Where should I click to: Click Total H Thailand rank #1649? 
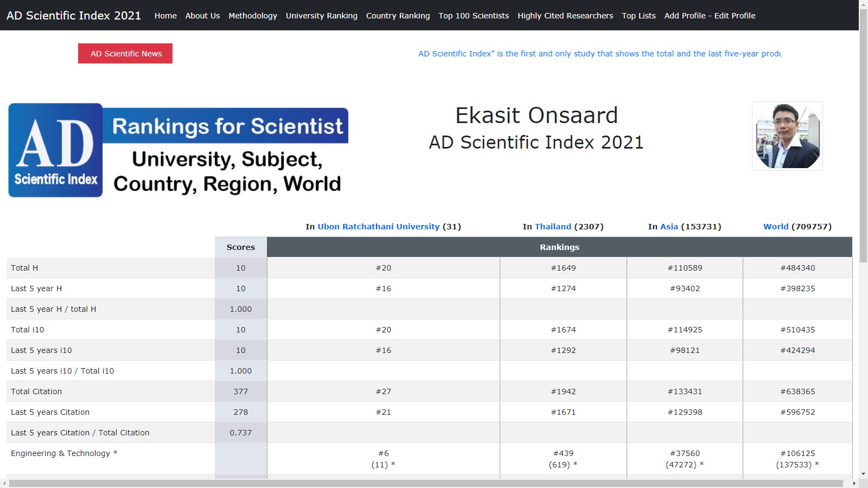pyautogui.click(x=563, y=268)
